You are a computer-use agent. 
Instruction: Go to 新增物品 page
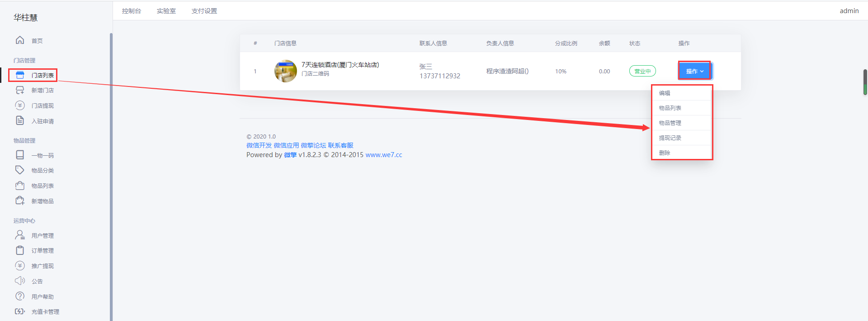pyautogui.click(x=42, y=201)
